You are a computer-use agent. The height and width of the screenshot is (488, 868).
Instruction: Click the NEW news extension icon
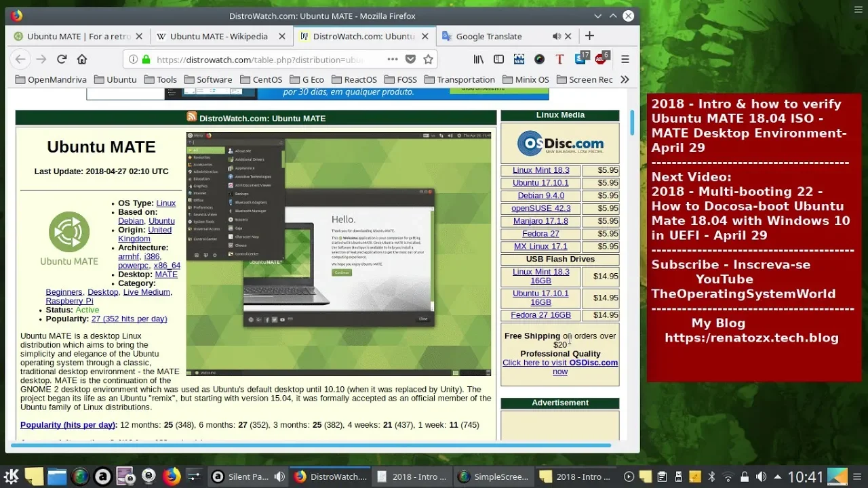(519, 59)
